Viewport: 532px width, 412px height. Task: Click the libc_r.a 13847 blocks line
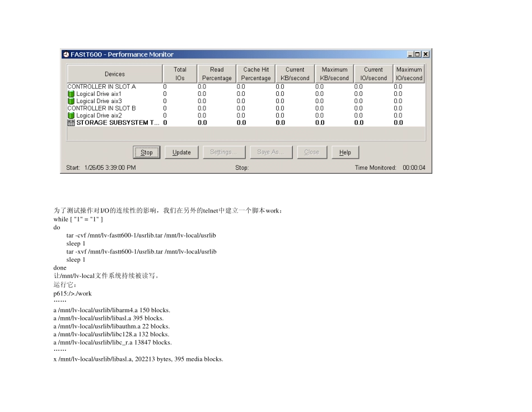pyautogui.click(x=113, y=342)
